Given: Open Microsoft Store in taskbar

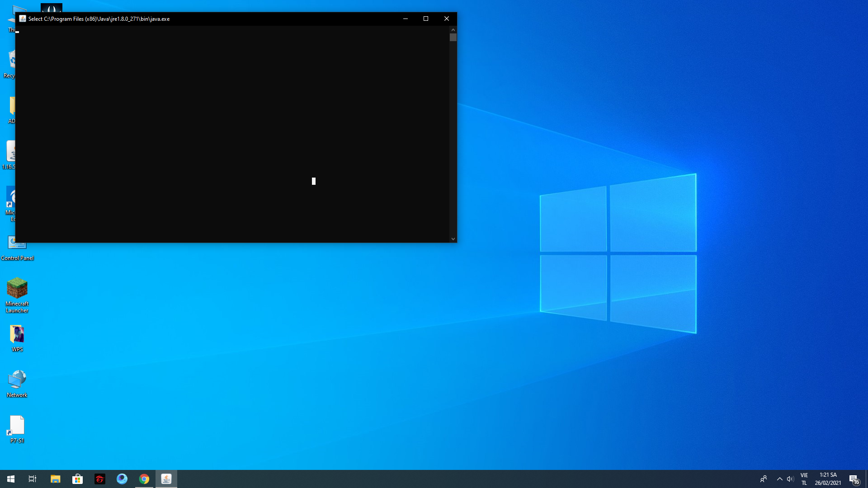Looking at the screenshot, I should (x=78, y=479).
